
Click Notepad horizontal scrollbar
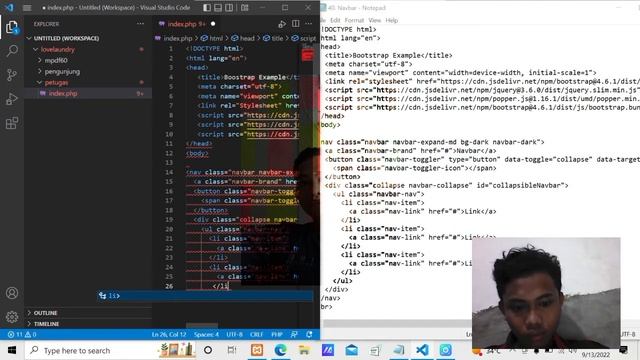coord(398,323)
